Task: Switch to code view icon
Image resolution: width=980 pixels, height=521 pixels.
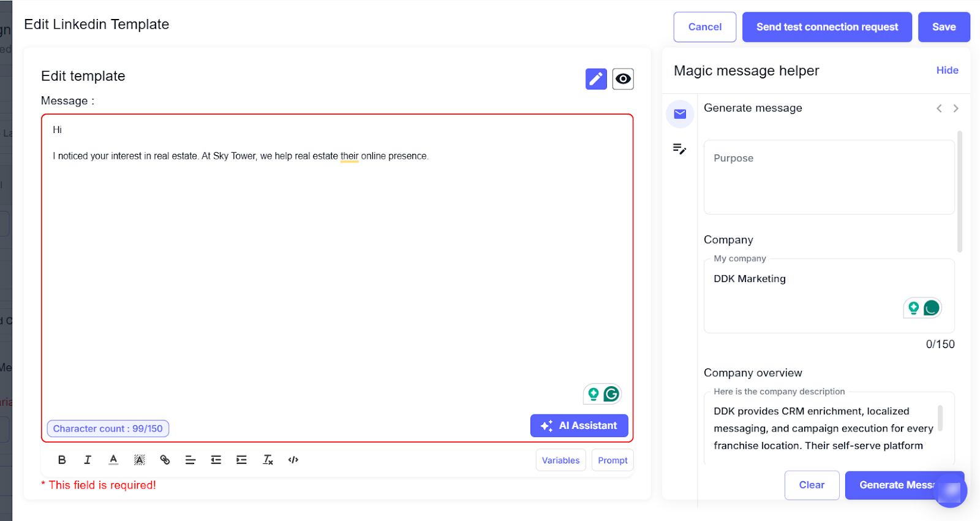Action: point(293,460)
